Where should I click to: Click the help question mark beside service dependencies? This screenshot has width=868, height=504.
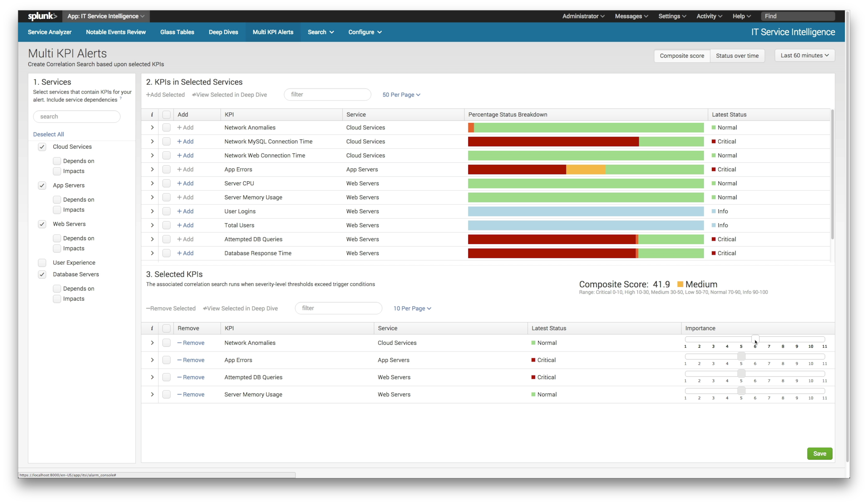[121, 98]
